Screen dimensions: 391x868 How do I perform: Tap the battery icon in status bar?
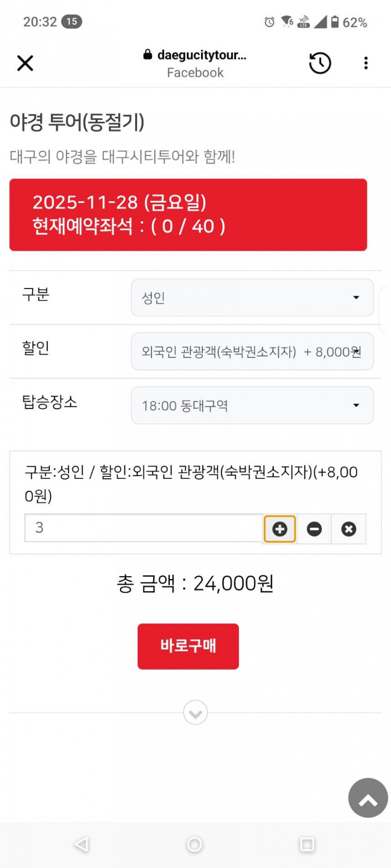(x=335, y=22)
